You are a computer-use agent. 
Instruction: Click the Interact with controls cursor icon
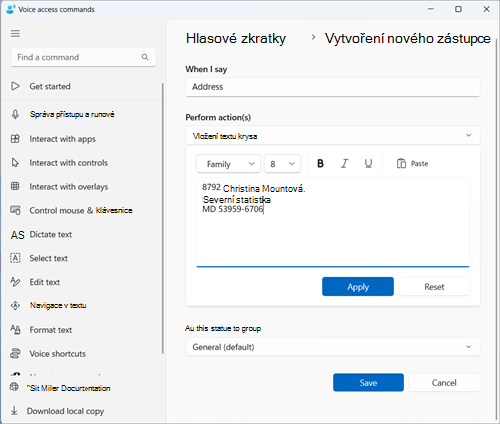tap(15, 163)
